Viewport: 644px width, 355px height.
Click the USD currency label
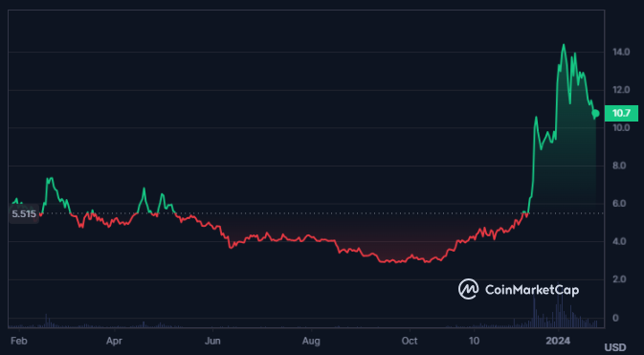615,347
